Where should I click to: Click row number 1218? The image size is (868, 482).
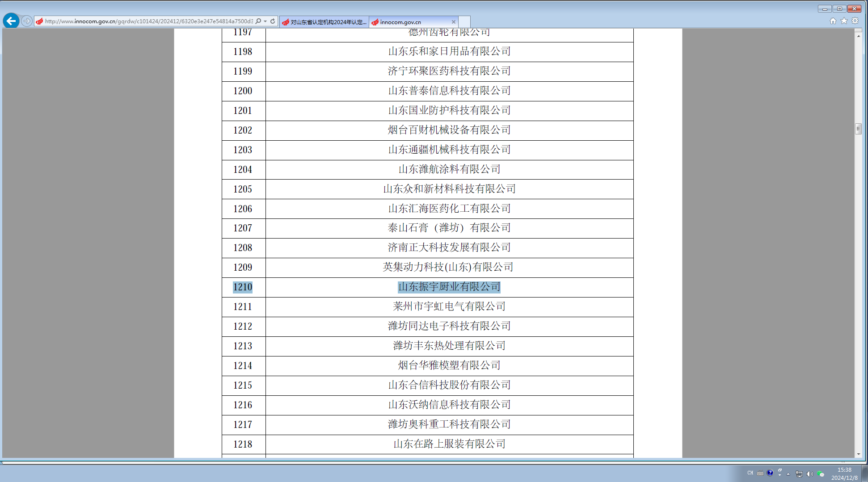coord(243,444)
